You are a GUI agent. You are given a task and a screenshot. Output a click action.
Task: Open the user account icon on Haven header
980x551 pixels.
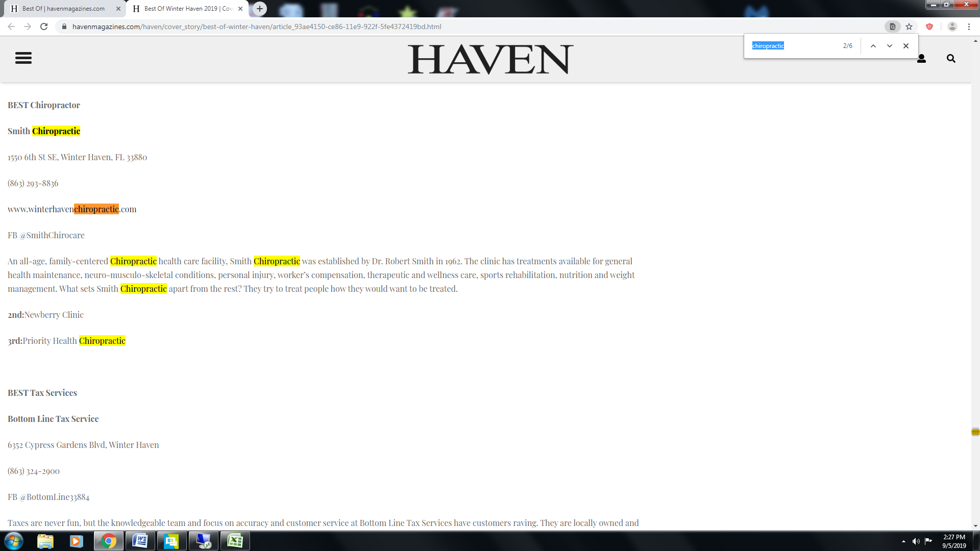[921, 59]
